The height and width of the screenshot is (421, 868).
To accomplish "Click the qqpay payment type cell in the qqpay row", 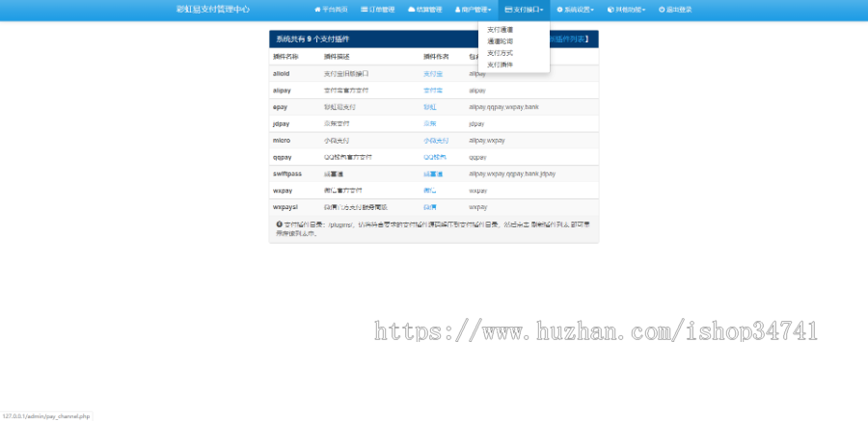I will tap(477, 157).
